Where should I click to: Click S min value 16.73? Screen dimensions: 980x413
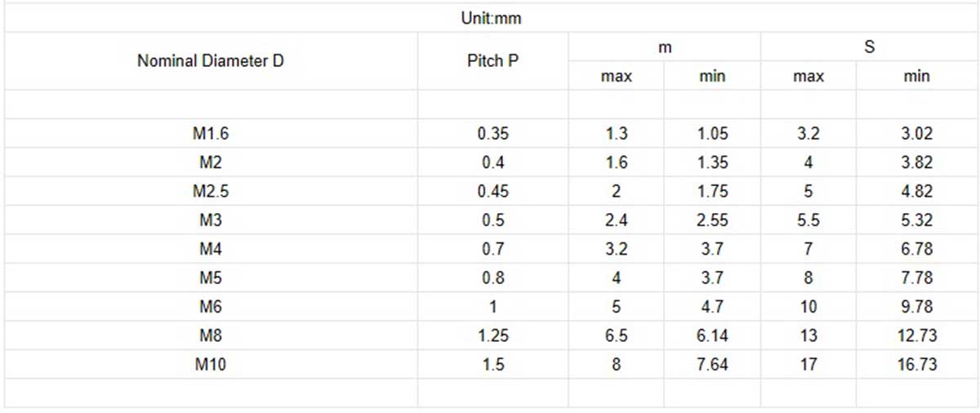[x=917, y=364]
